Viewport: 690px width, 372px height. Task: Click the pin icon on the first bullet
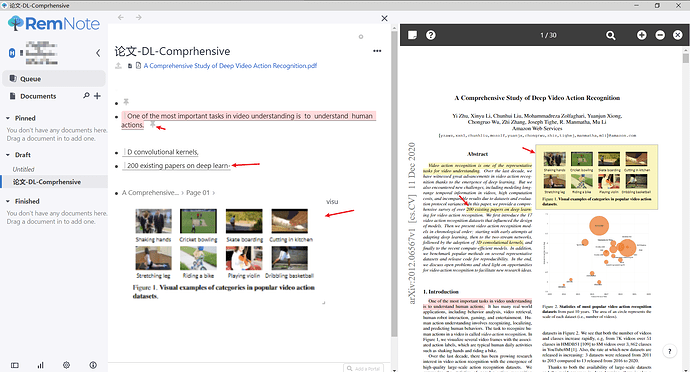(126, 102)
